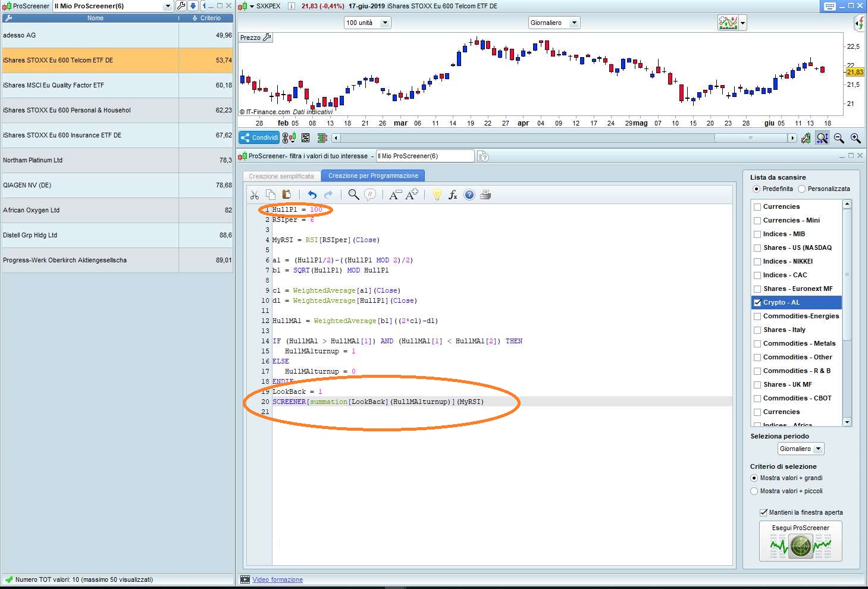Click the wrench icon in the Nome column header
This screenshot has height=589, width=868.
(8, 18)
